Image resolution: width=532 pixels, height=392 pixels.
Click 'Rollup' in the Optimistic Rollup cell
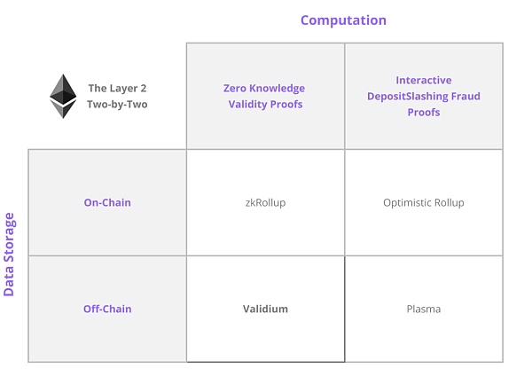(x=450, y=202)
